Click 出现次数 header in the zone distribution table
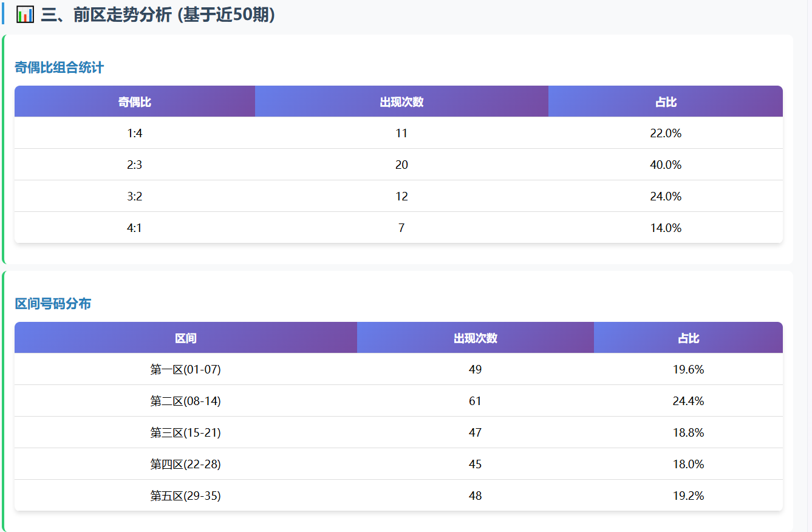 pos(476,338)
